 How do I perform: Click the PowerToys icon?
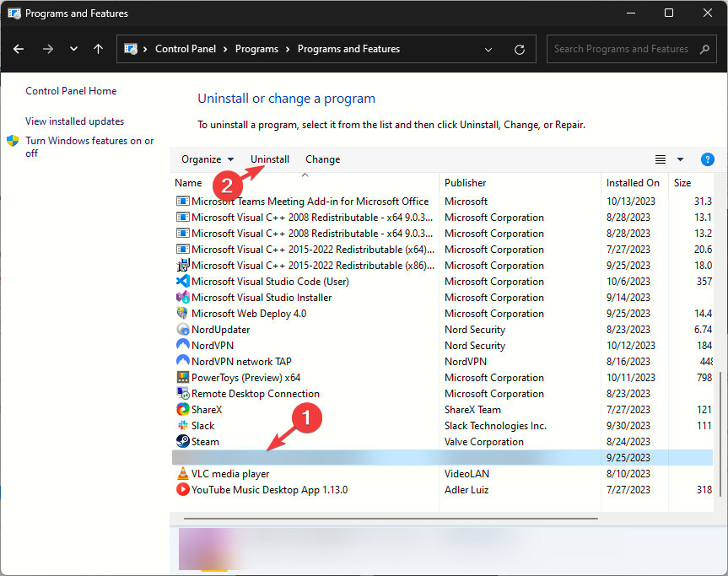(x=183, y=377)
